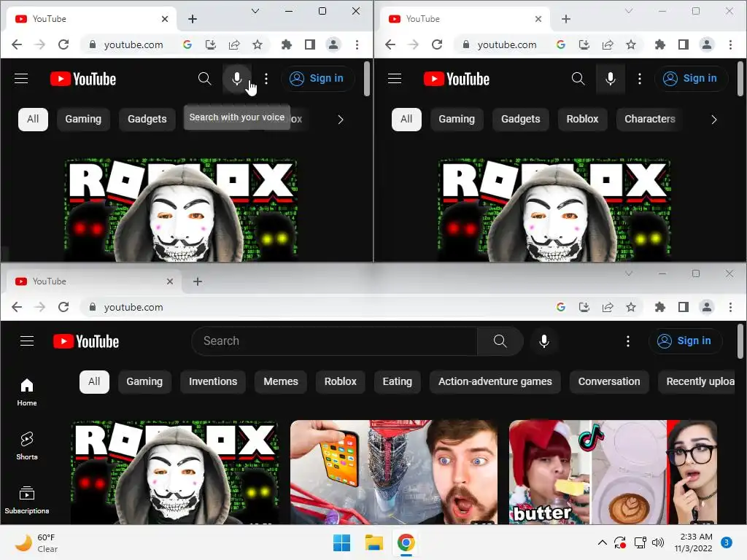Select Inventions chip in bottom window

click(x=213, y=381)
